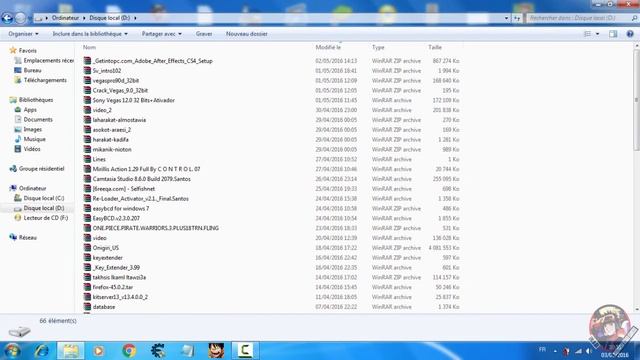Select Camtasia Studio 8.6.0 Build 2079 icon
Viewport: 640px width, 360px height.
(87, 179)
